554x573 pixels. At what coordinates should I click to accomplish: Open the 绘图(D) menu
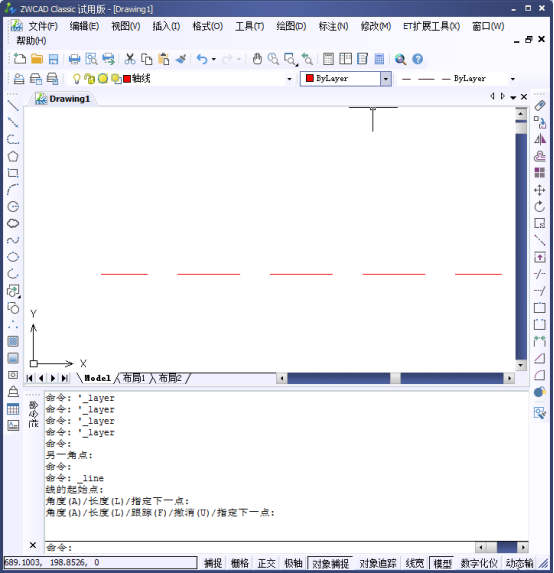click(x=291, y=26)
